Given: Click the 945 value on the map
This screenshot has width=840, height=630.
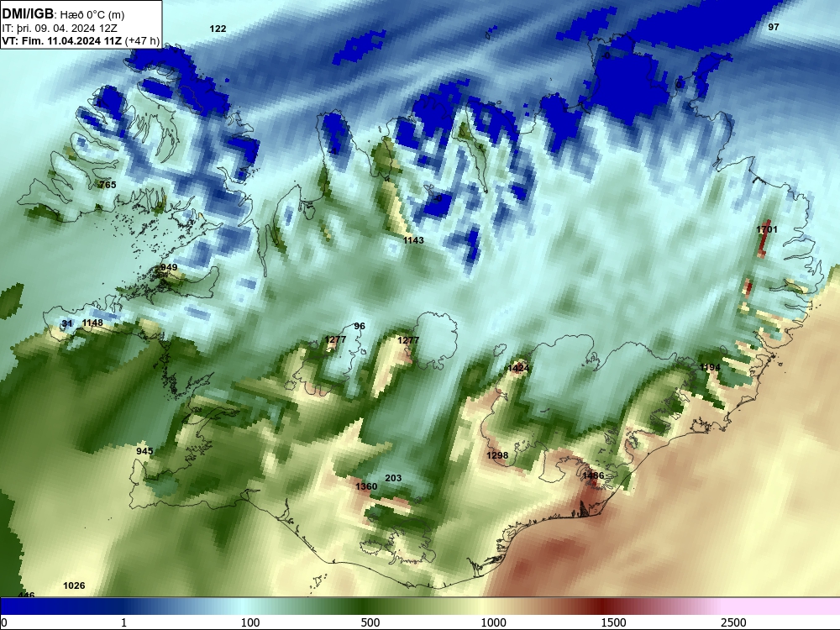Looking at the screenshot, I should (x=144, y=451).
